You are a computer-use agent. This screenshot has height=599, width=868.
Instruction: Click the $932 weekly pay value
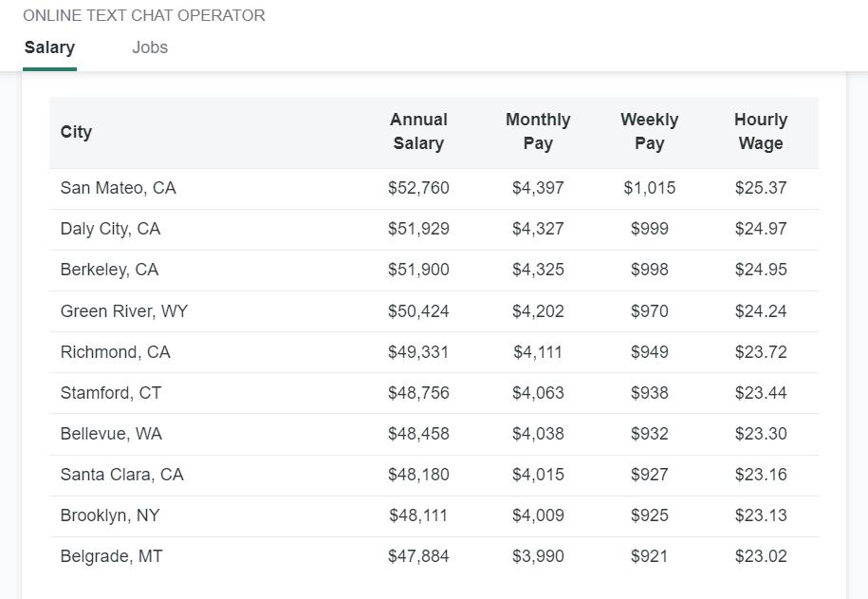[x=649, y=434]
